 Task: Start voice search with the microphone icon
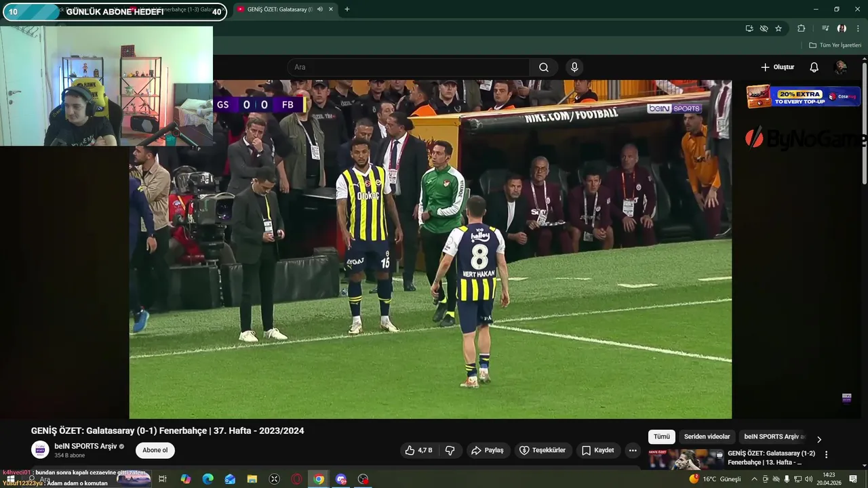point(574,67)
